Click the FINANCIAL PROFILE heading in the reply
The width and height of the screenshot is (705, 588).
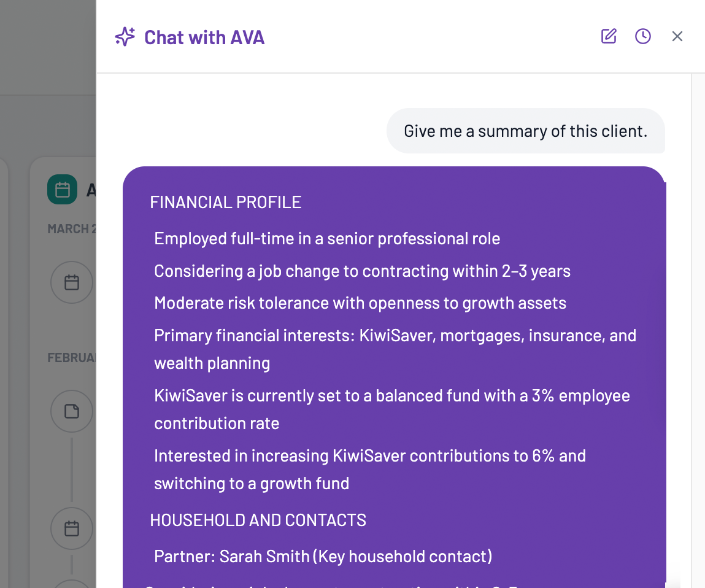point(226,201)
